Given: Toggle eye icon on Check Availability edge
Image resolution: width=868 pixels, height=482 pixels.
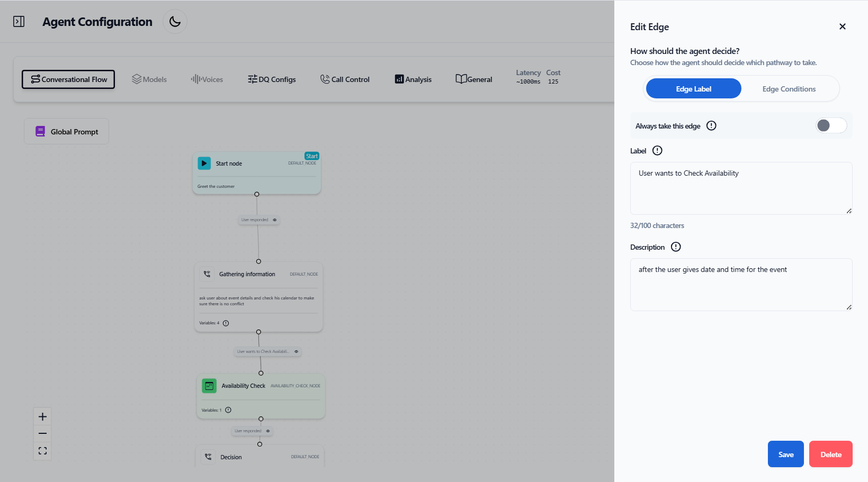Looking at the screenshot, I should coord(296,351).
